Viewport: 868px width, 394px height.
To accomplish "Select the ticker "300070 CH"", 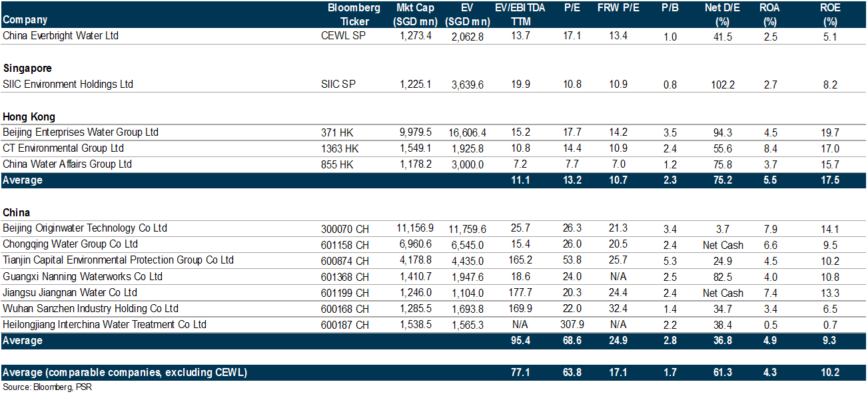I will pyautogui.click(x=345, y=228).
